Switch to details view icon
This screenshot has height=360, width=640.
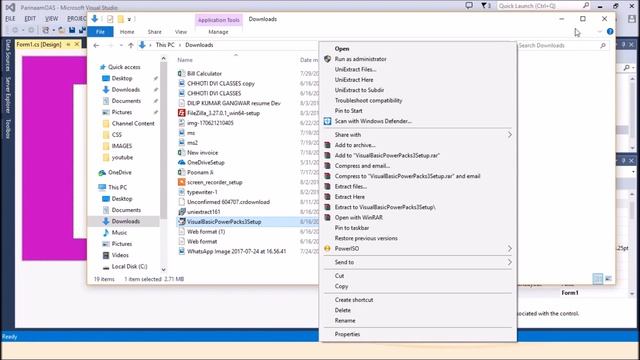point(597,278)
